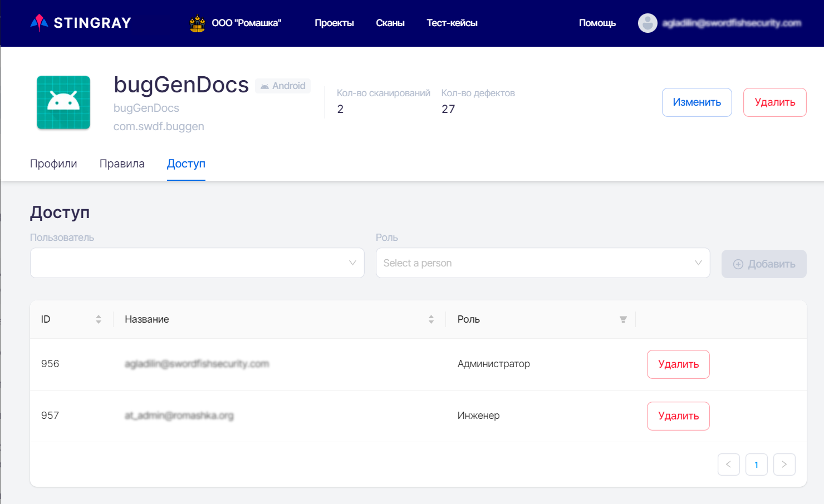824x504 pixels.
Task: Go to previous page arrow
Action: coord(728,465)
